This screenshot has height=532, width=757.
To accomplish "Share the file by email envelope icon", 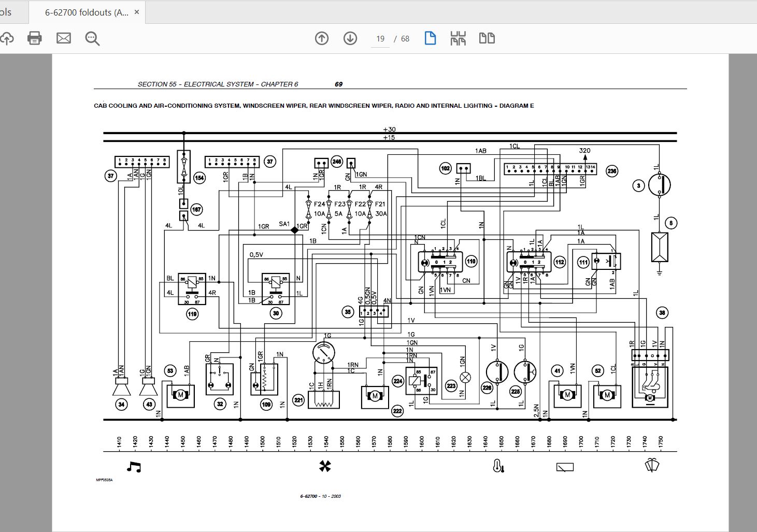I will [x=64, y=38].
